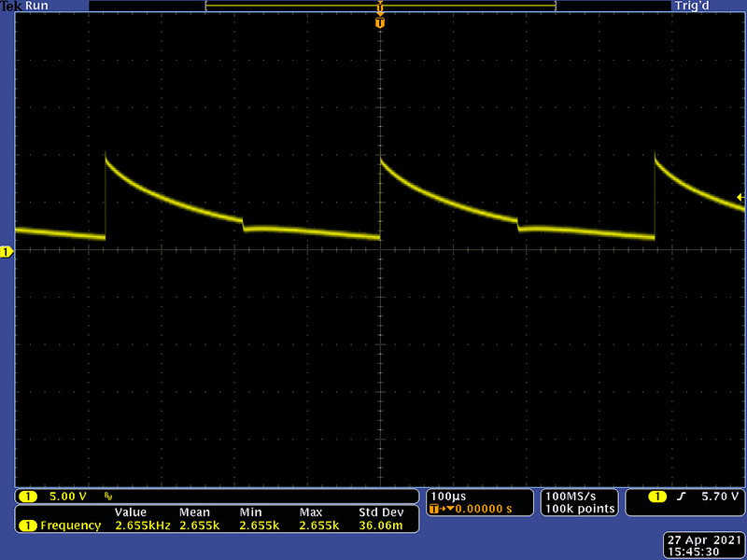Click the Std Dev column header

(x=380, y=512)
